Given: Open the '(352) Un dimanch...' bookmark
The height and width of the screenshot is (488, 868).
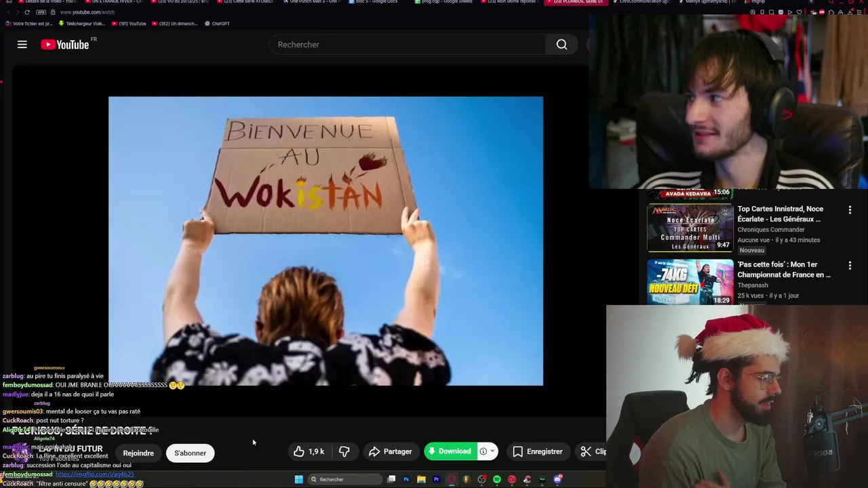Looking at the screenshot, I should [175, 24].
